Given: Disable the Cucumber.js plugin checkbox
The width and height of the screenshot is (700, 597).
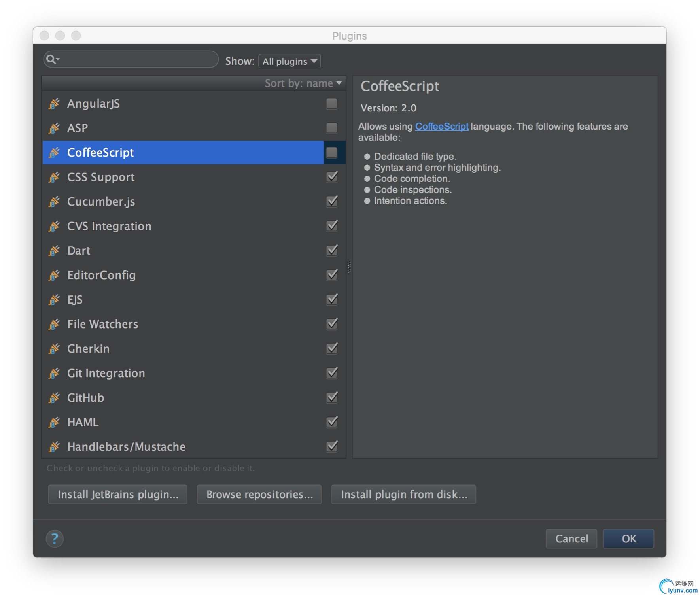Looking at the screenshot, I should [x=332, y=202].
